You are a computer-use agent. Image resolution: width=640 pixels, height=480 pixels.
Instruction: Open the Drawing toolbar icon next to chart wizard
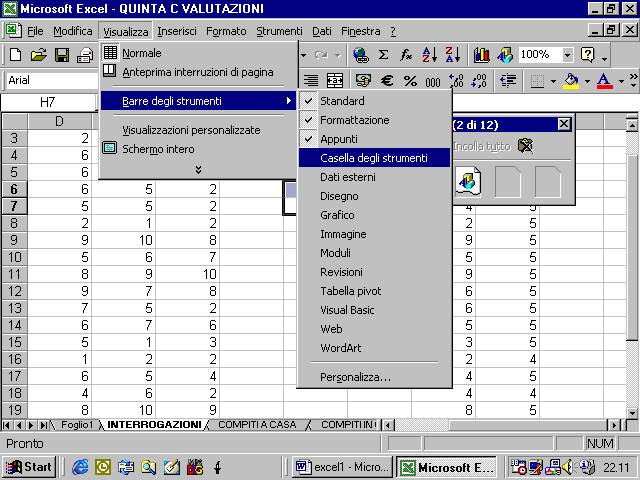(505, 55)
